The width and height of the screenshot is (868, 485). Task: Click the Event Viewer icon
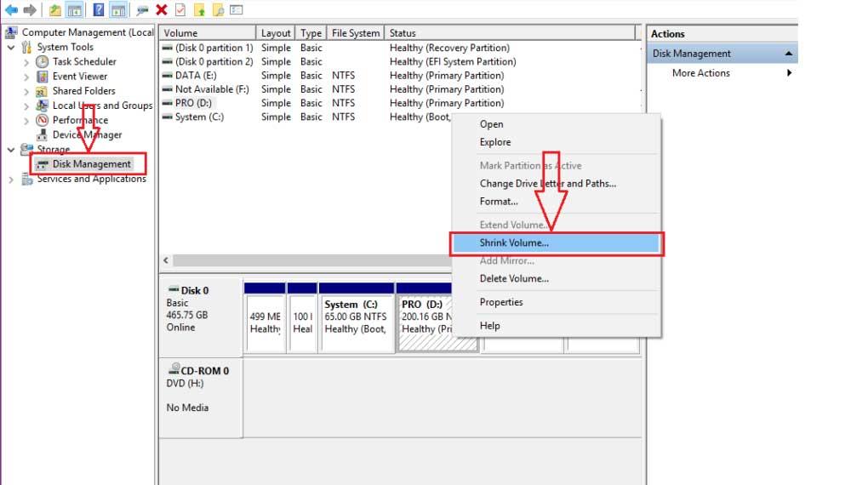[x=42, y=77]
